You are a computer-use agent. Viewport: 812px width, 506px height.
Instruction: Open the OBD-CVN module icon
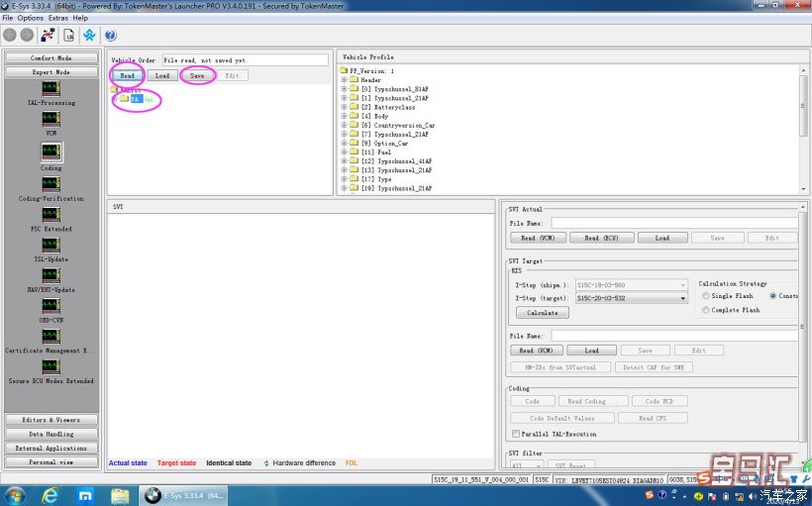51,306
